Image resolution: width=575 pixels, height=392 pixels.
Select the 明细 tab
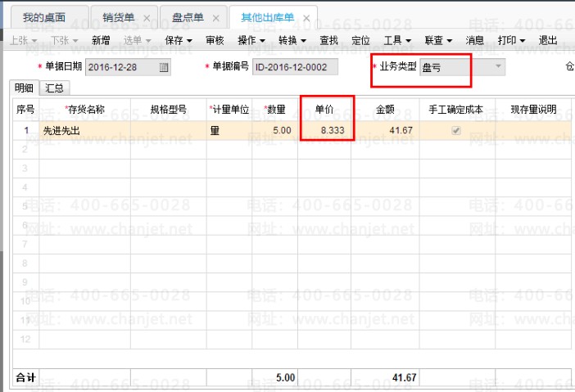click(x=25, y=88)
